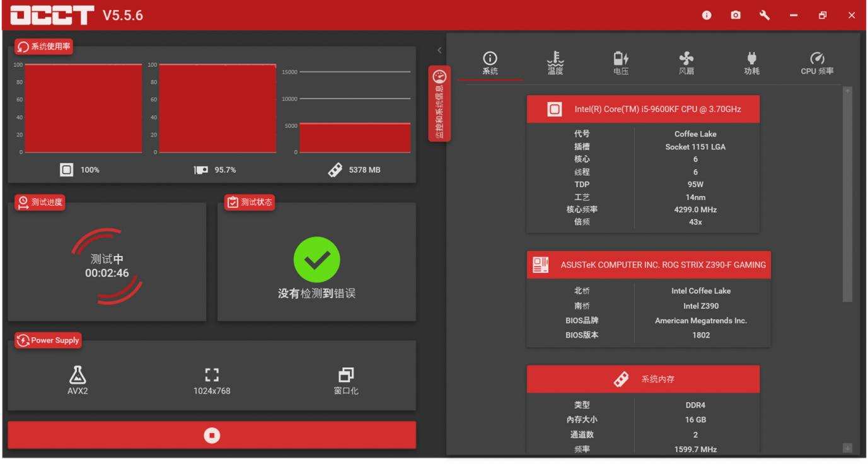The width and height of the screenshot is (868, 465).
Task: Switch to the 温度 tab
Action: click(x=555, y=64)
